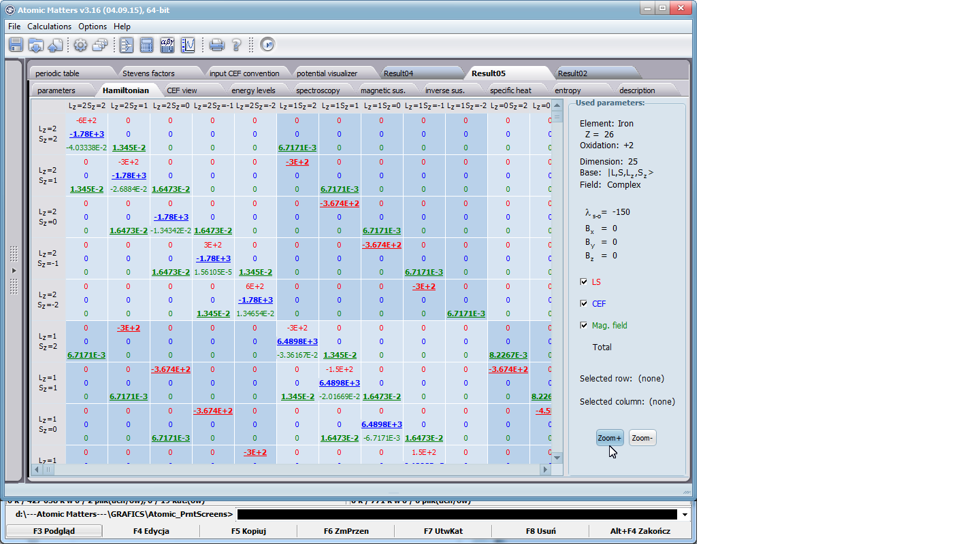Image resolution: width=980 pixels, height=544 pixels.
Task: Save the current project
Action: tap(14, 44)
